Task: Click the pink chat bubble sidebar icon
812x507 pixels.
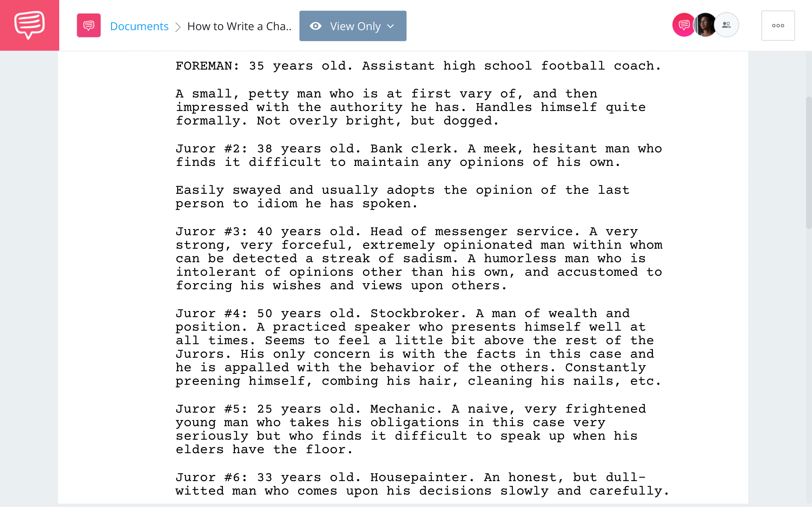Action: click(29, 26)
